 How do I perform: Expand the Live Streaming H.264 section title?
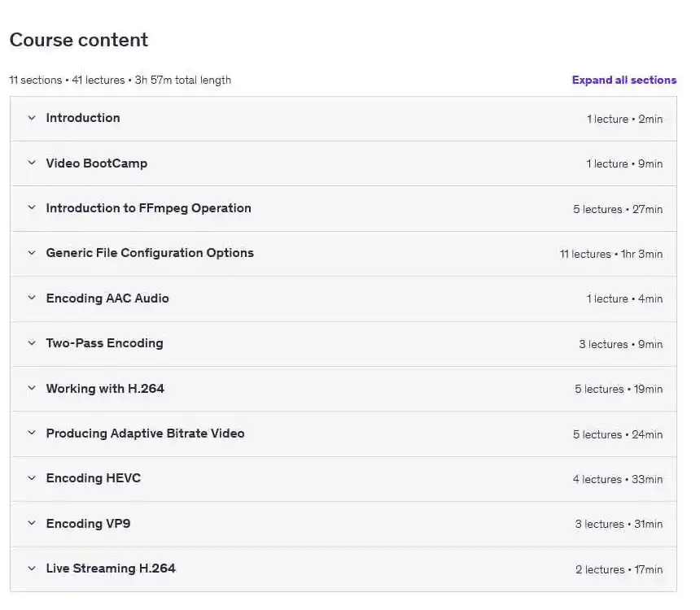(111, 569)
